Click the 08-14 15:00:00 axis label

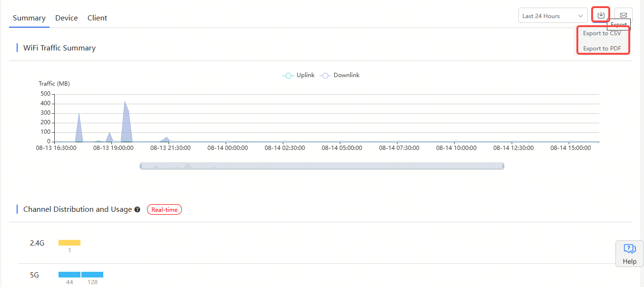click(571, 148)
